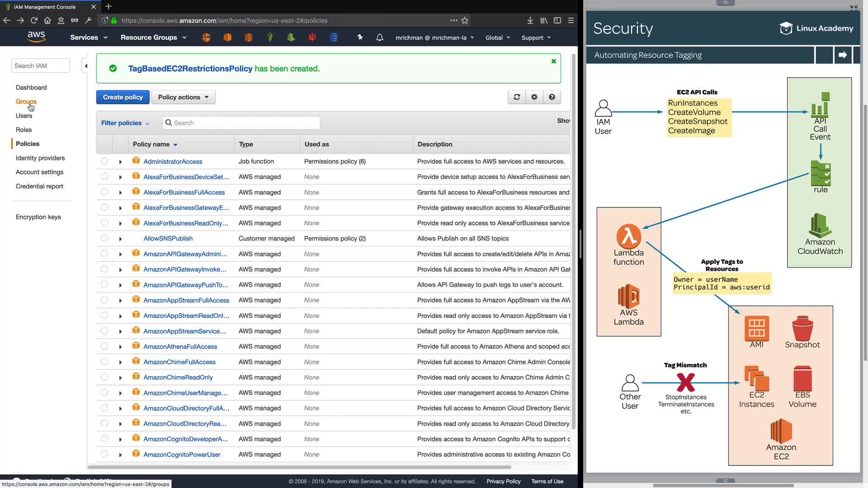
Task: Click the pin shortcuts icon in navbar
Action: (x=360, y=38)
